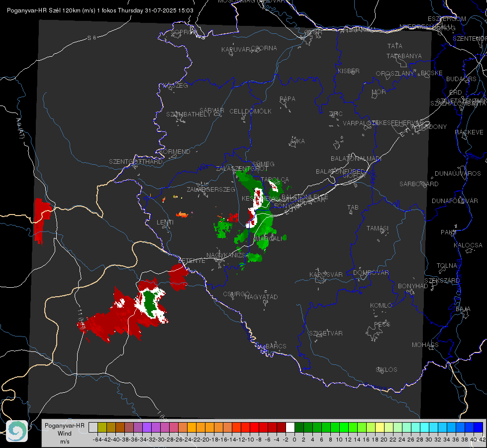This screenshot has height=448, width=487.
Task: Click the TAMASI label
Action: coord(378,228)
